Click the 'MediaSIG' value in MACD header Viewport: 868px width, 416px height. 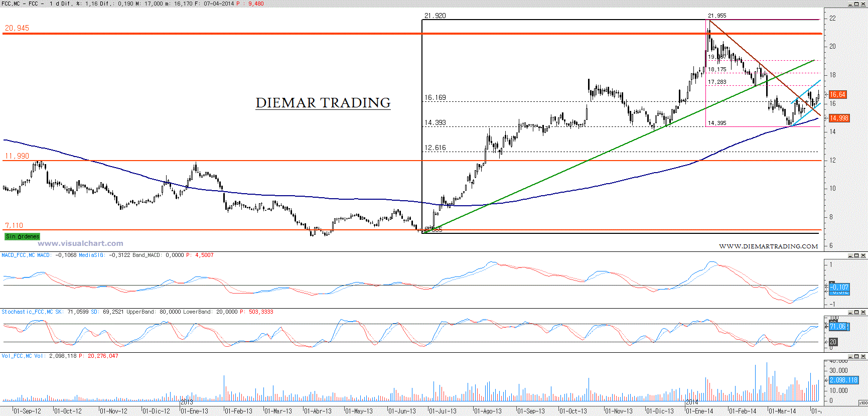coord(104,255)
